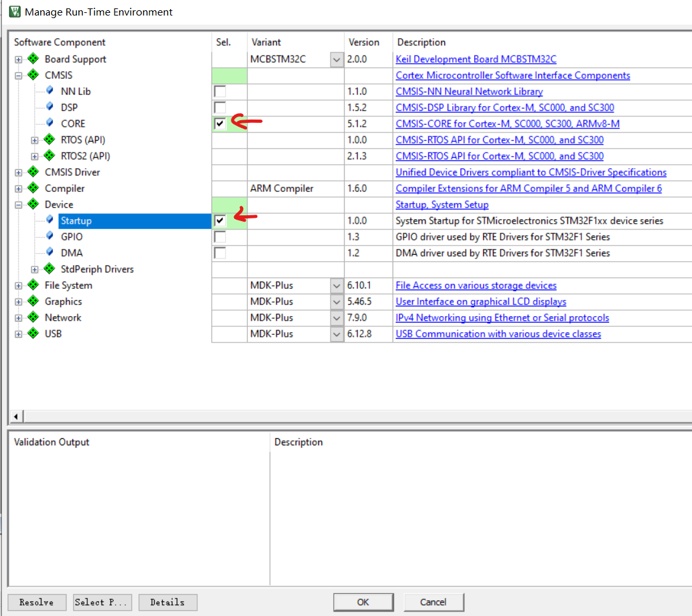Confirm with the OK button
Viewport: 692px width, 616px height.
363,602
